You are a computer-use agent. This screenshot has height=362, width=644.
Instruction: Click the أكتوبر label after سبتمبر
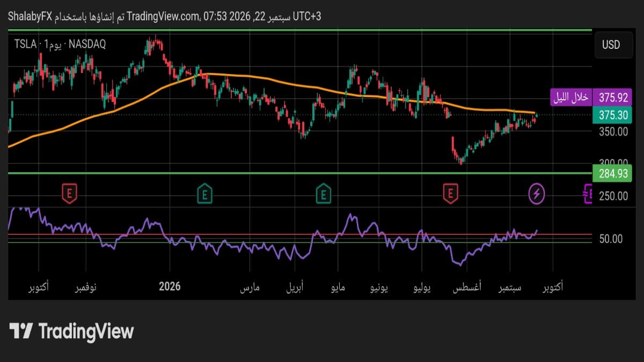tap(553, 287)
